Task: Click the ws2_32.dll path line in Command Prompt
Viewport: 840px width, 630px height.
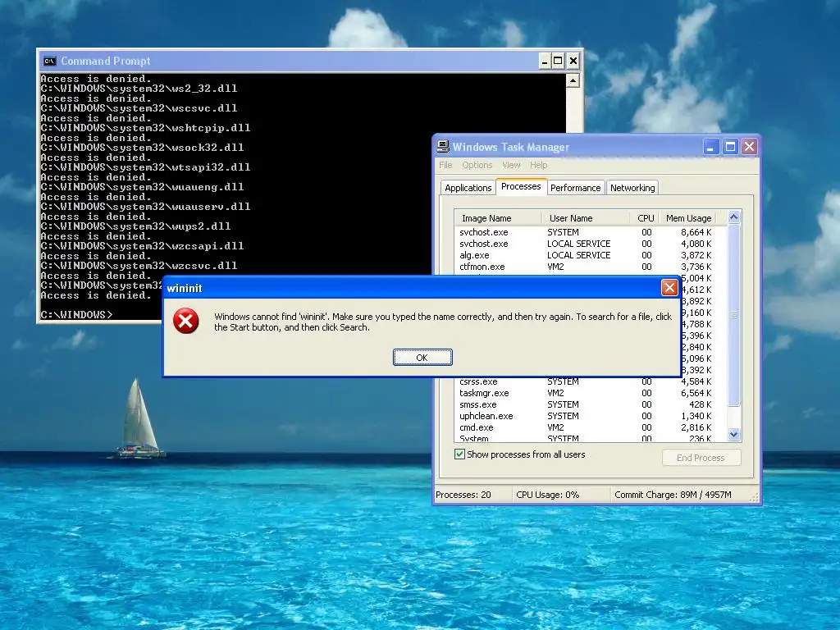Action: coord(139,89)
